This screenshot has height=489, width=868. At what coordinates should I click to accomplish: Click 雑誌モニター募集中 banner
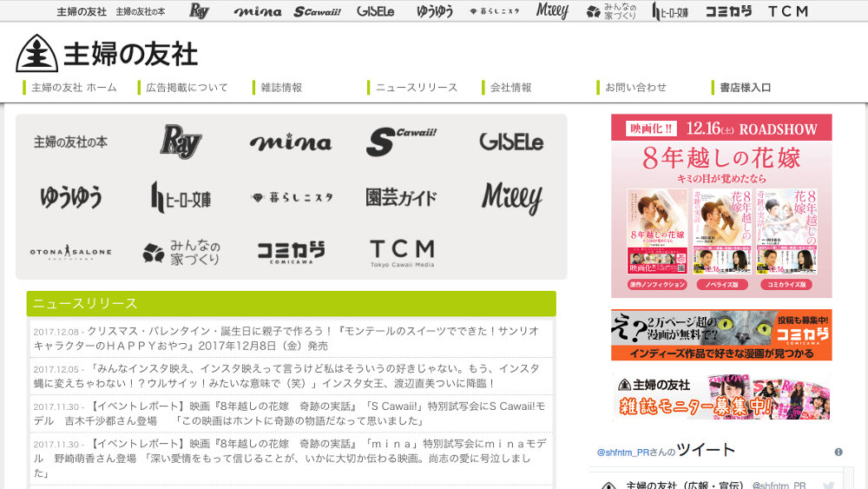[x=721, y=397]
